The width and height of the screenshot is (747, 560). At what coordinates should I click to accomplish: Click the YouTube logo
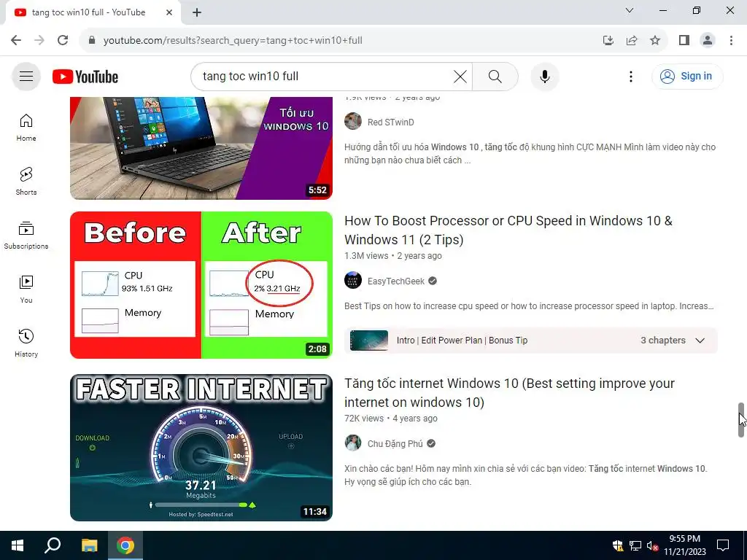pyautogui.click(x=85, y=77)
